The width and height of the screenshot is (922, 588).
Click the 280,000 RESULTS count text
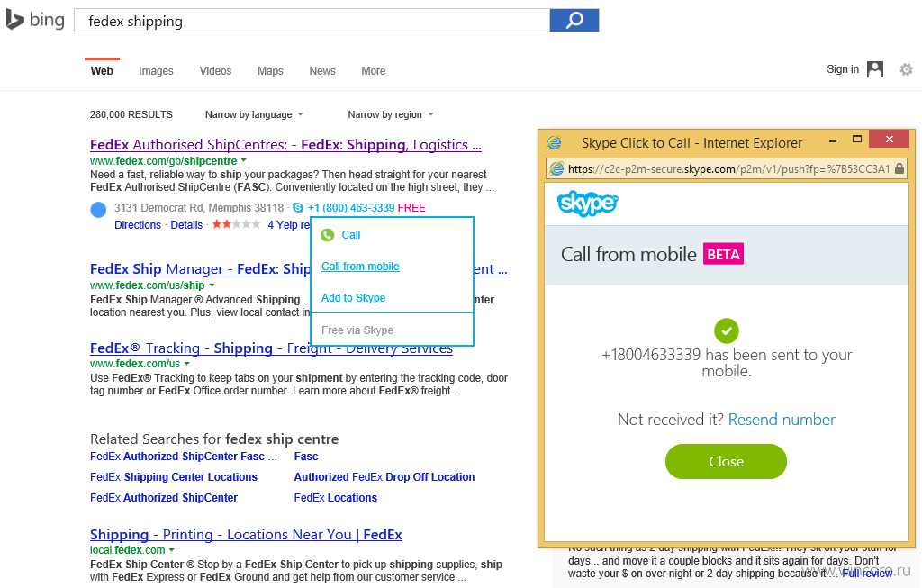coord(131,114)
